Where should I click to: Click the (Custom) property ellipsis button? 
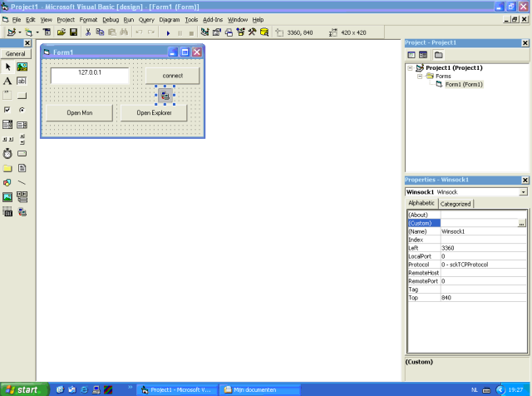521,224
